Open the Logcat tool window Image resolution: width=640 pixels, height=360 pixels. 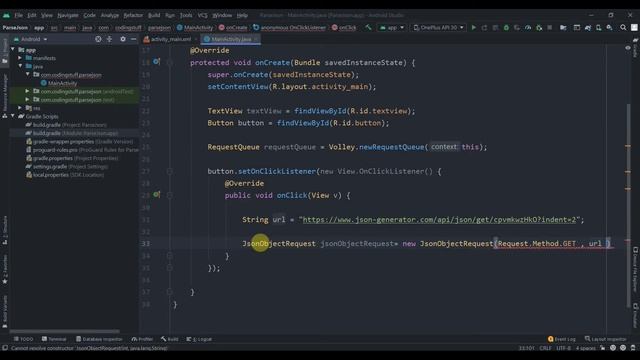click(199, 339)
